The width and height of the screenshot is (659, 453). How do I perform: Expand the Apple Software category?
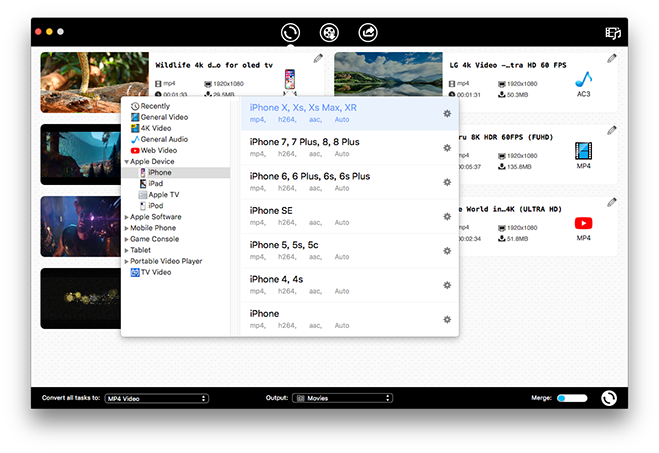(x=127, y=217)
